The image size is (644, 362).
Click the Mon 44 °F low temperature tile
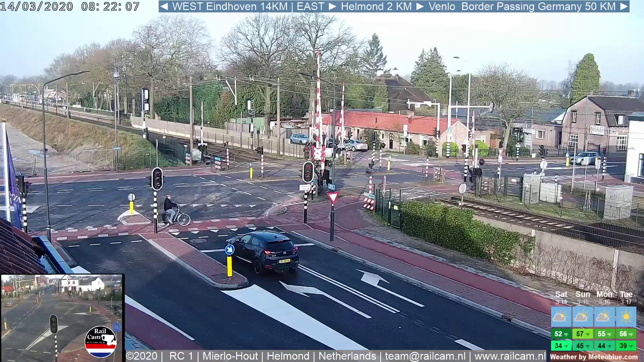coord(604,346)
